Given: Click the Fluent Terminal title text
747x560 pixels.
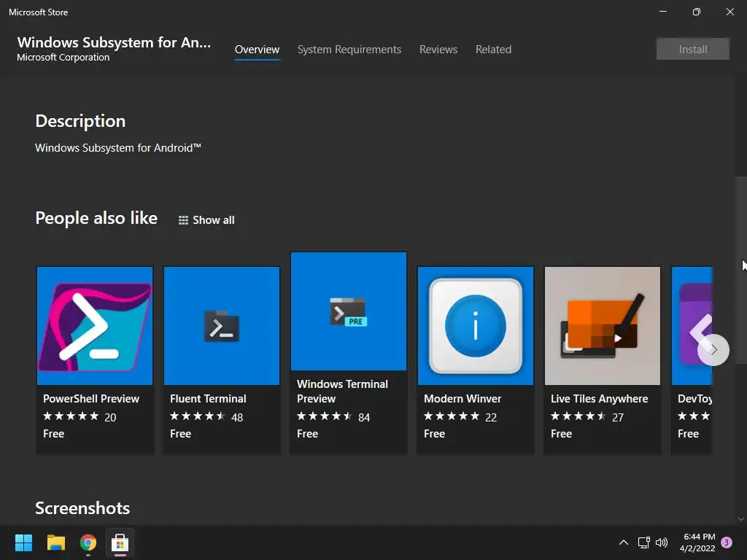Looking at the screenshot, I should tap(208, 399).
